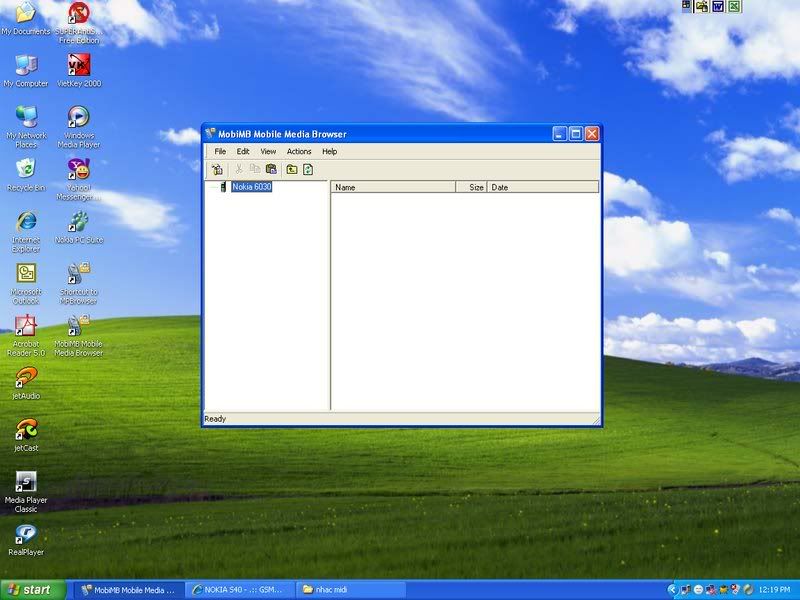
Task: Click the Size column header
Action: [x=472, y=187]
